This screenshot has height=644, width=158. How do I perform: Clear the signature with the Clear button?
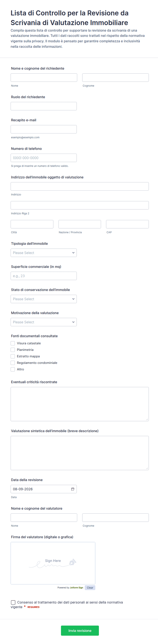tap(90, 588)
